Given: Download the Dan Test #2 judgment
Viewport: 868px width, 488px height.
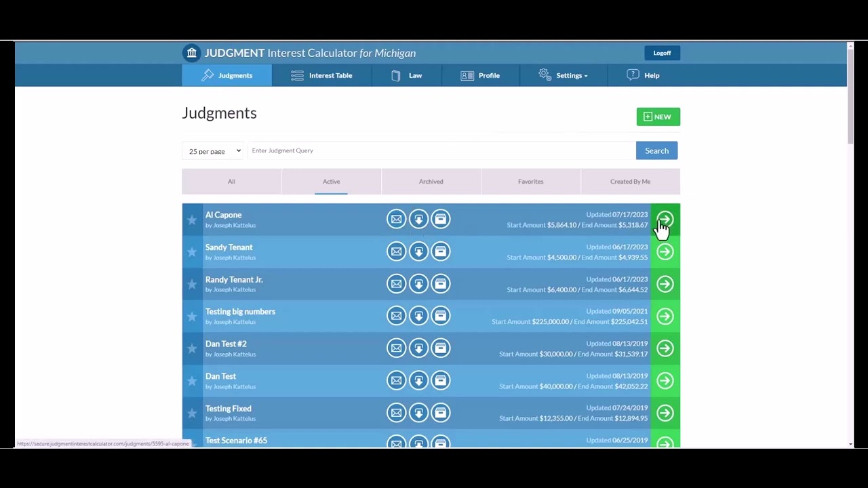Looking at the screenshot, I should point(418,348).
